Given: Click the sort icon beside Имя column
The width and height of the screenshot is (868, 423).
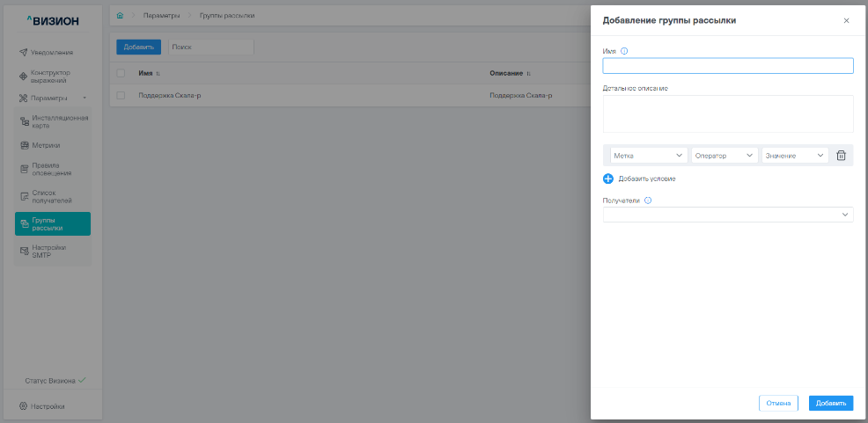Looking at the screenshot, I should 158,74.
